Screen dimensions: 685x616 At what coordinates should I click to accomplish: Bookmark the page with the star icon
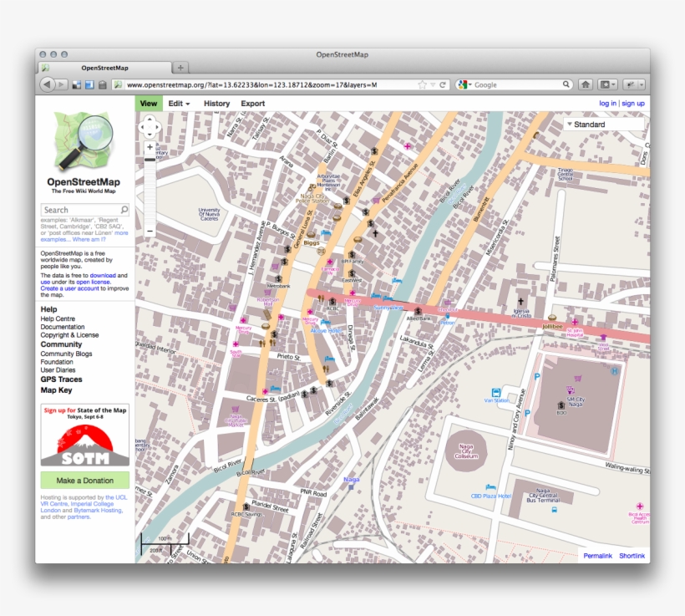click(x=422, y=84)
